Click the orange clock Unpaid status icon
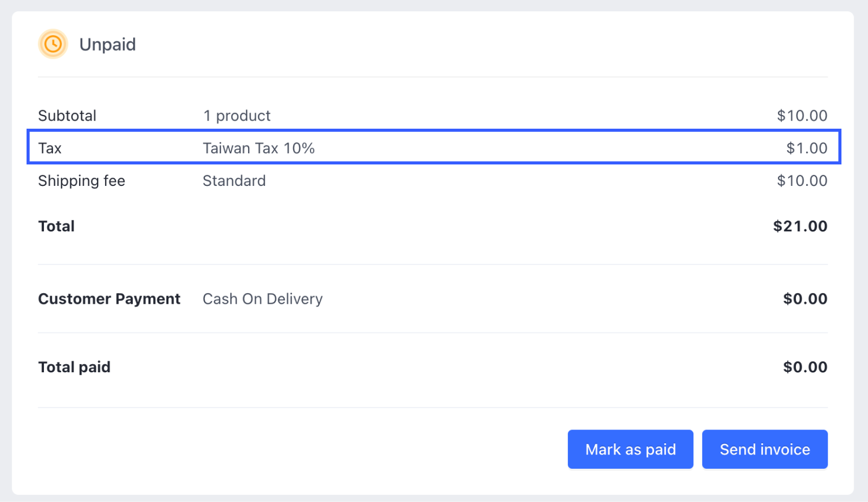Screen dimensions: 868x502 point(53,44)
